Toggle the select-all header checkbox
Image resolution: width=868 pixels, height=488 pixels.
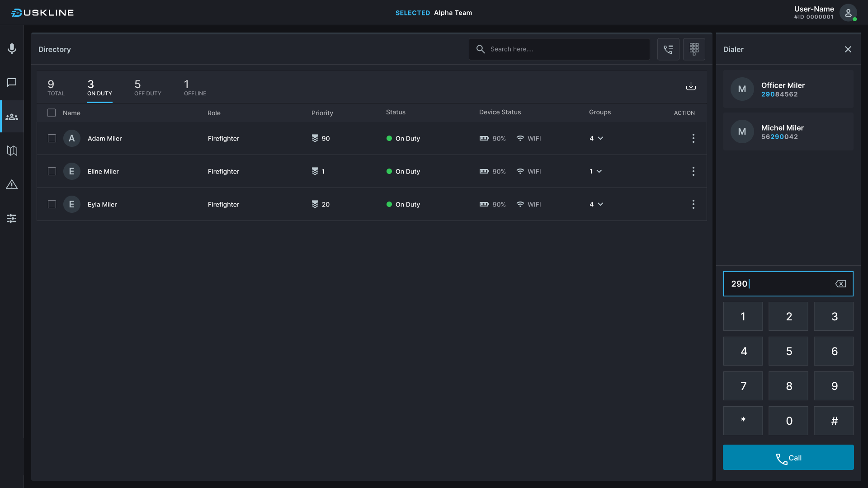pyautogui.click(x=52, y=113)
